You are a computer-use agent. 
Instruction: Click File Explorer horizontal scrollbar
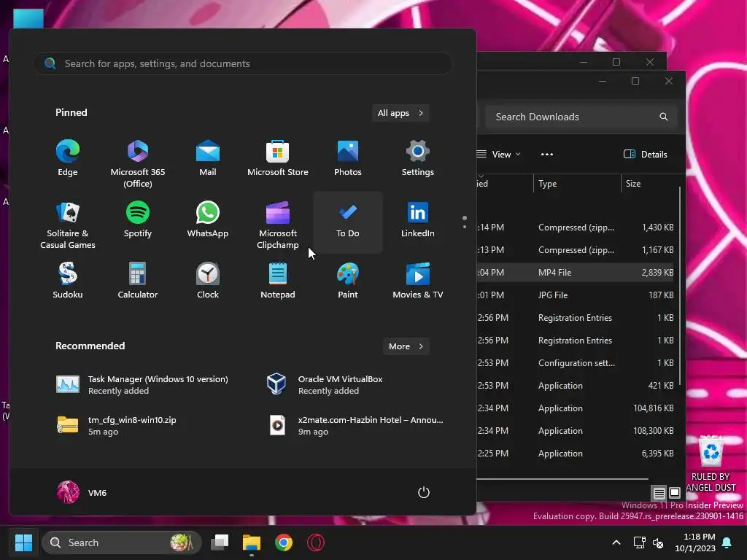[x=562, y=479]
